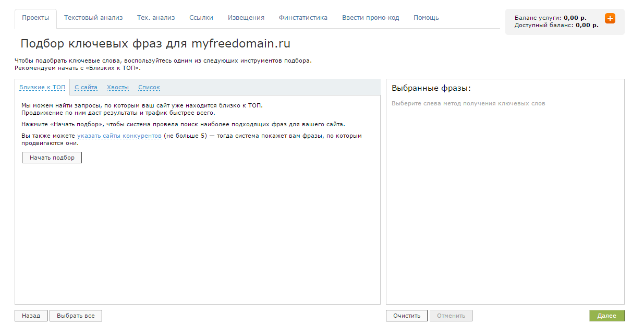Click the greyed-out Отменить button
The image size is (644, 325).
tap(451, 316)
